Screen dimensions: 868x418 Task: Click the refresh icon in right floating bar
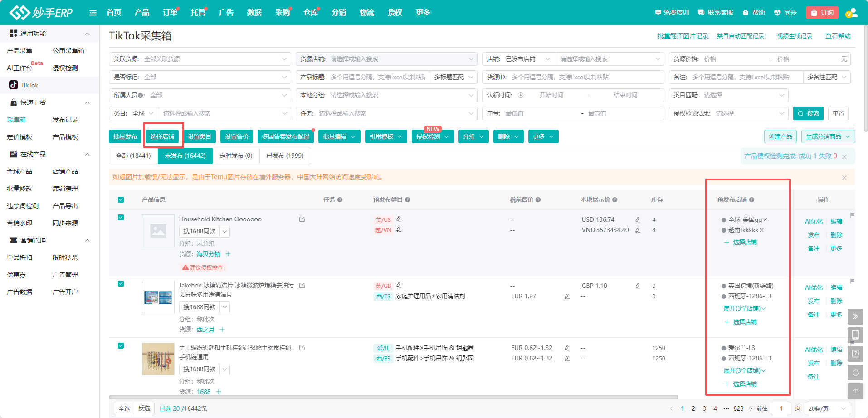(x=855, y=373)
